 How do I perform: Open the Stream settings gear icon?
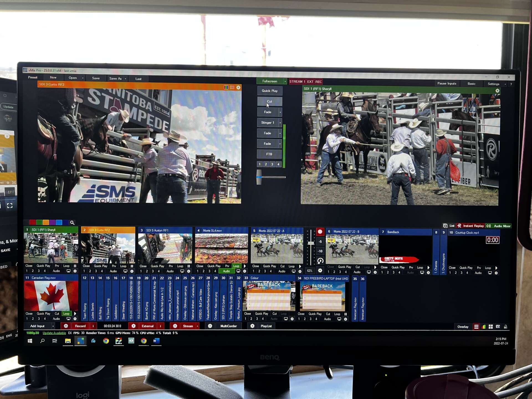coord(175,326)
